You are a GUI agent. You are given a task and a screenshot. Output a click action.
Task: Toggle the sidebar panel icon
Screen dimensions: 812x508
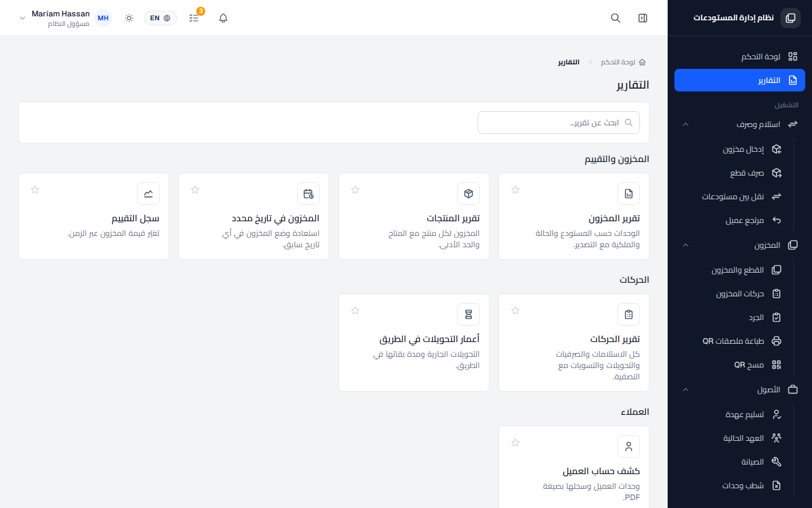click(x=643, y=18)
